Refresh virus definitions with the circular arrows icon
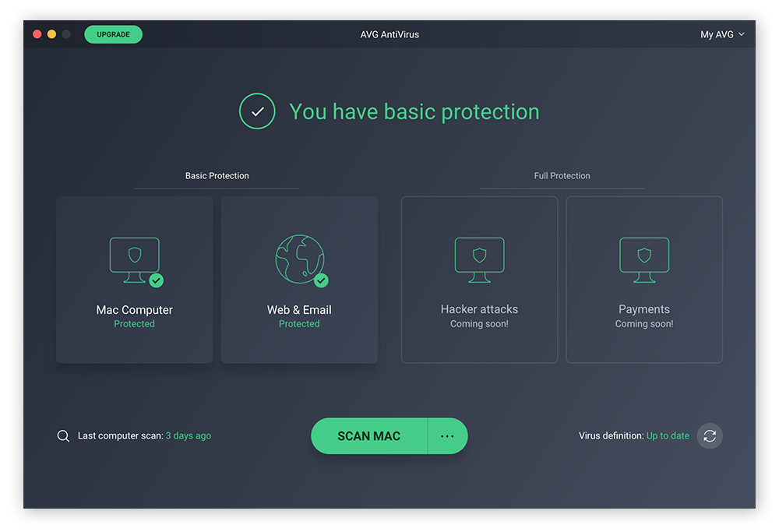The image size is (779, 532). tap(710, 436)
